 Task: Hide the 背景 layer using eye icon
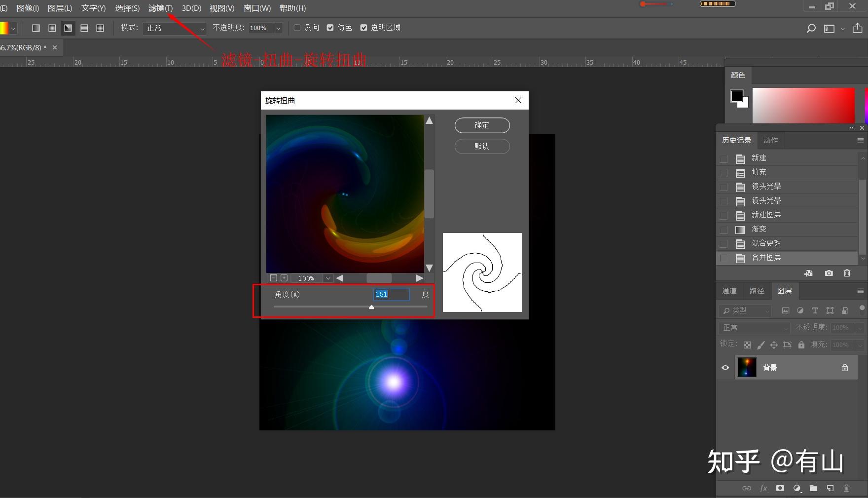point(725,368)
